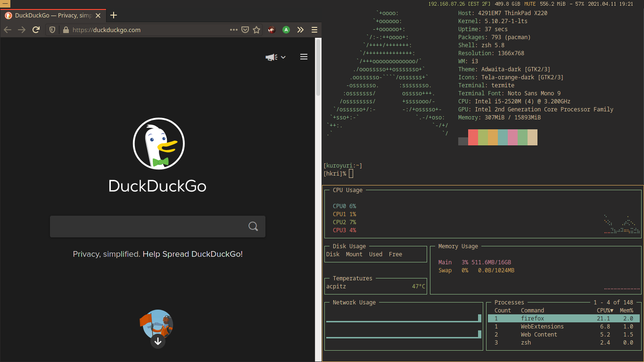Focus the DuckDuckGo search box
The height and width of the screenshot is (362, 644).
pyautogui.click(x=157, y=227)
